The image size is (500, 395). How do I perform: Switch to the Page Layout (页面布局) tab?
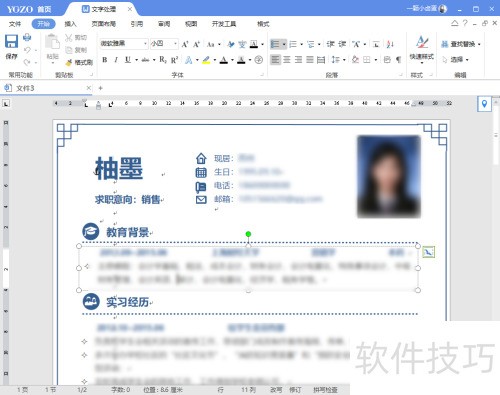(104, 24)
